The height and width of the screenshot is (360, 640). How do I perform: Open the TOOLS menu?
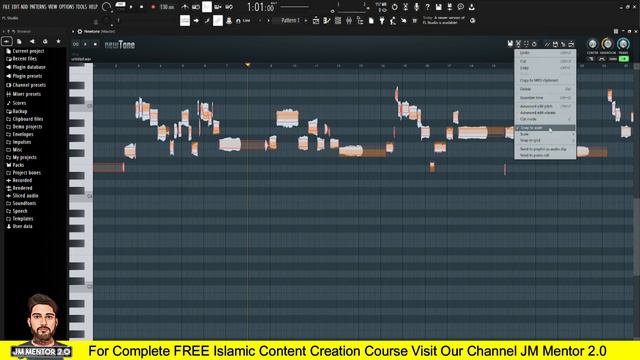pos(82,7)
